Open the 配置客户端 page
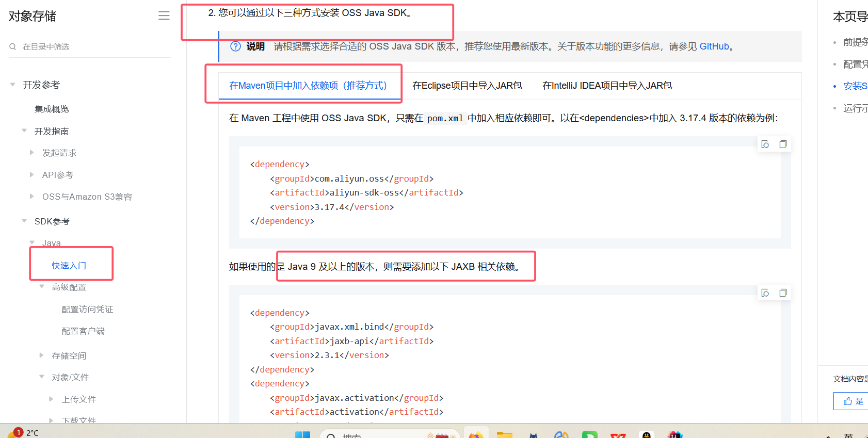The width and height of the screenshot is (868, 438). [x=83, y=331]
